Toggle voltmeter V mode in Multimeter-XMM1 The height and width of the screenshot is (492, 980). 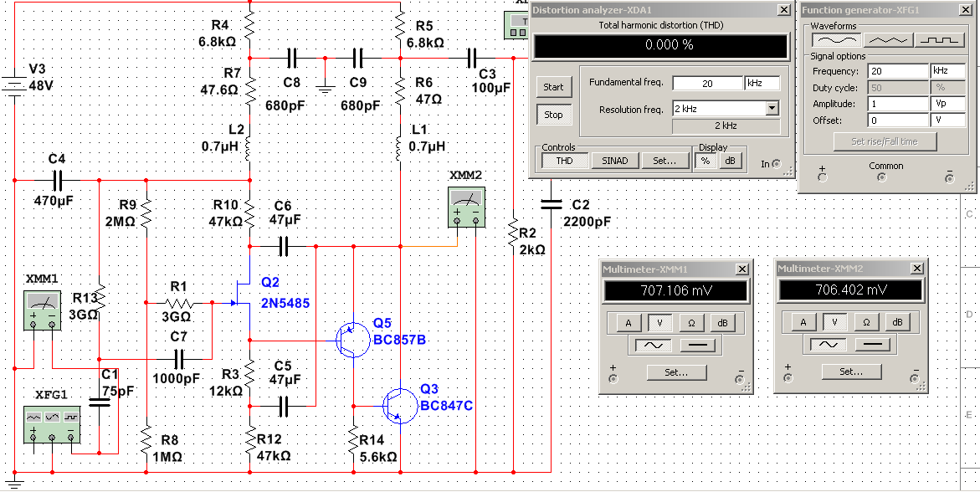tap(659, 323)
